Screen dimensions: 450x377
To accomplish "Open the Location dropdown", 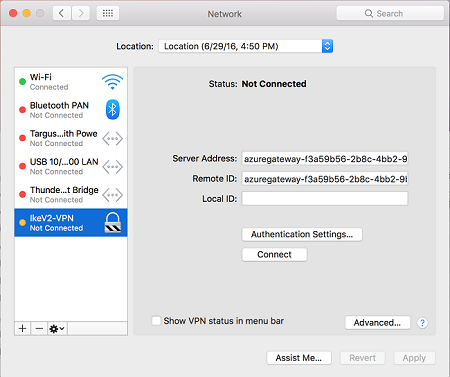I will pyautogui.click(x=246, y=46).
